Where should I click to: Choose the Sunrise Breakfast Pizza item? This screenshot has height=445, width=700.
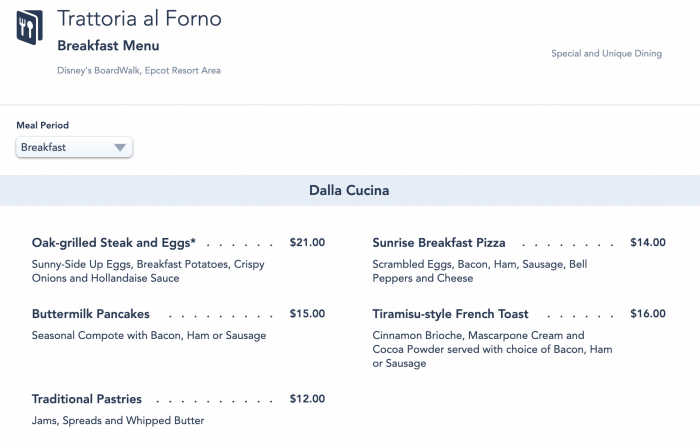(x=439, y=243)
